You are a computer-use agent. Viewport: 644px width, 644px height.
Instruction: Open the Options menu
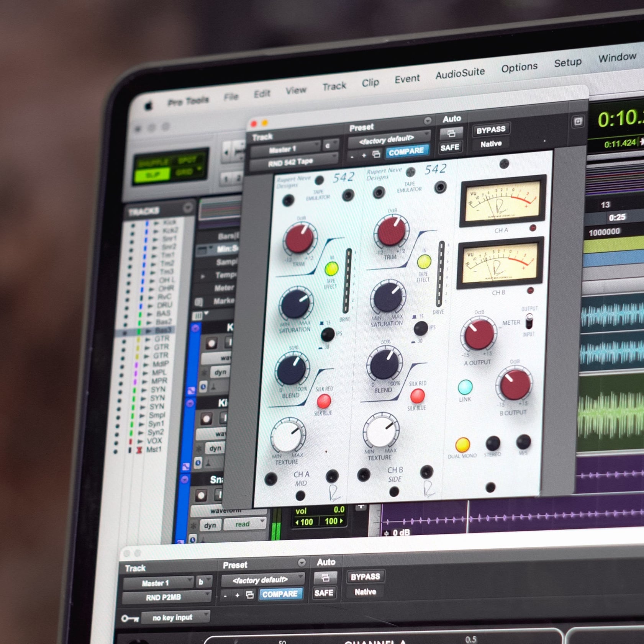click(519, 67)
